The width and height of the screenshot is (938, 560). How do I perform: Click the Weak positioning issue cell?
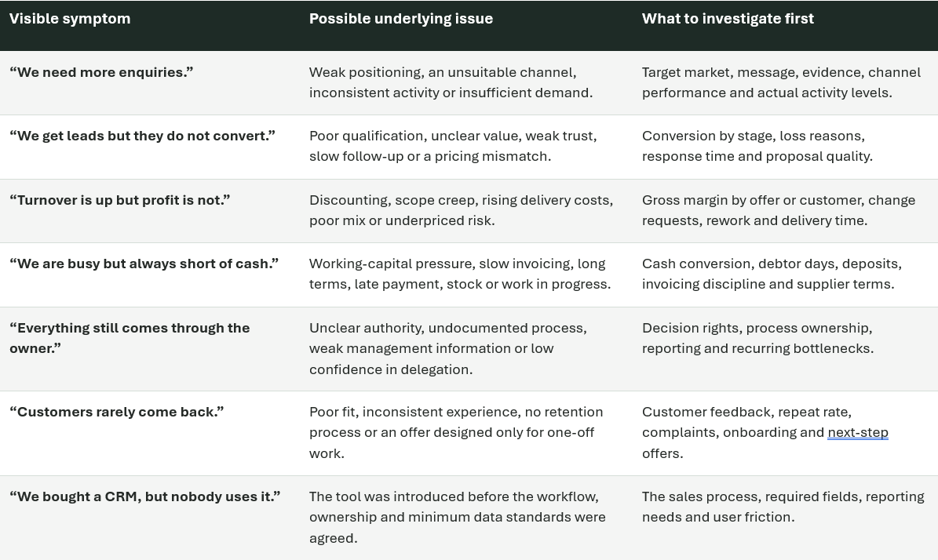pos(451,82)
